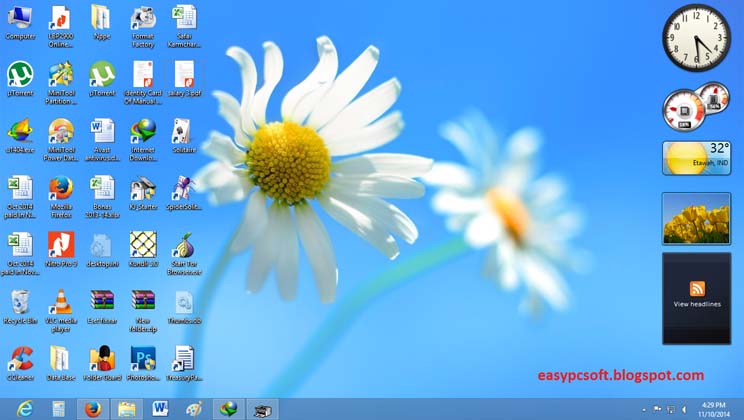Select the CCleaner shortcut
The width and height of the screenshot is (744, 420).
tap(20, 364)
